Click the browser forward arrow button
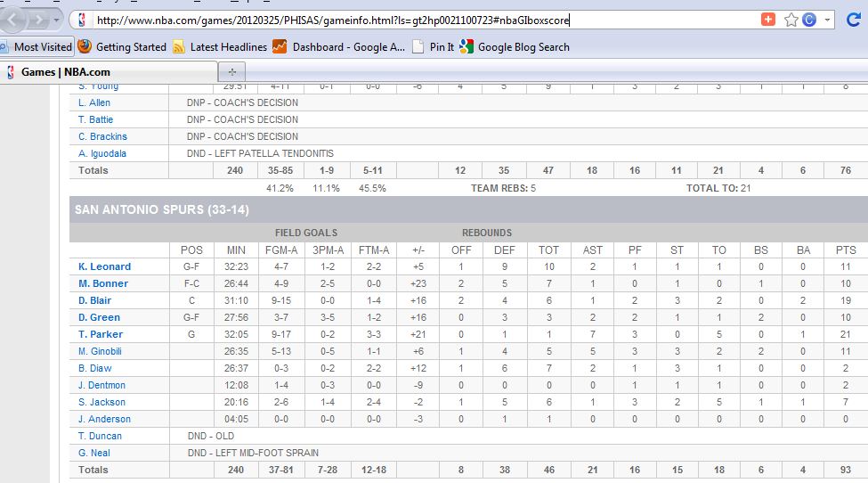Viewport: 868px width, 483px height. 39,20
